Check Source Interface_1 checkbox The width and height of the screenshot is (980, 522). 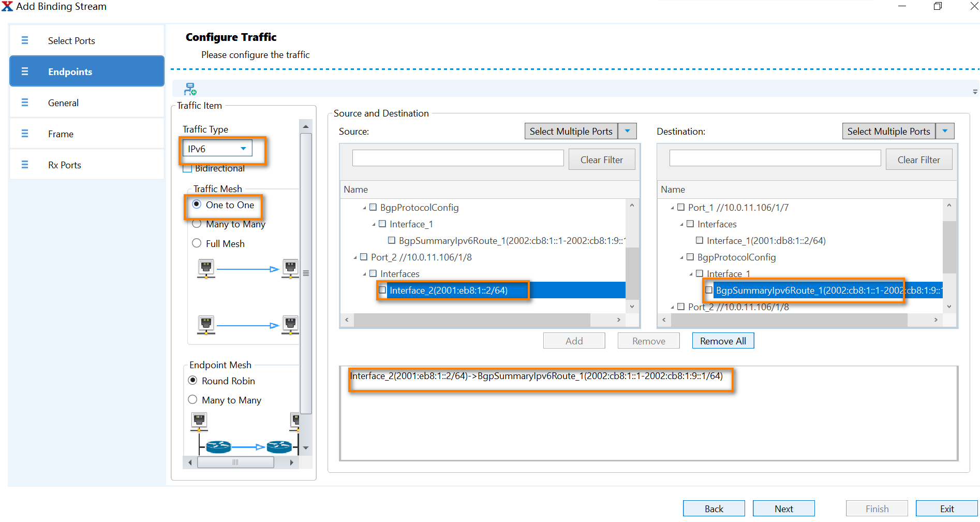pos(382,224)
